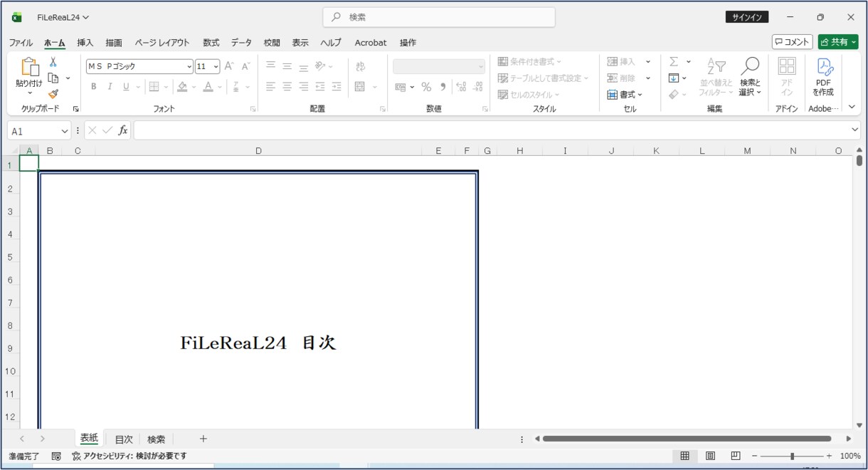The image size is (868, 470).
Task: Click the Wrap Text icon
Action: coord(360,66)
